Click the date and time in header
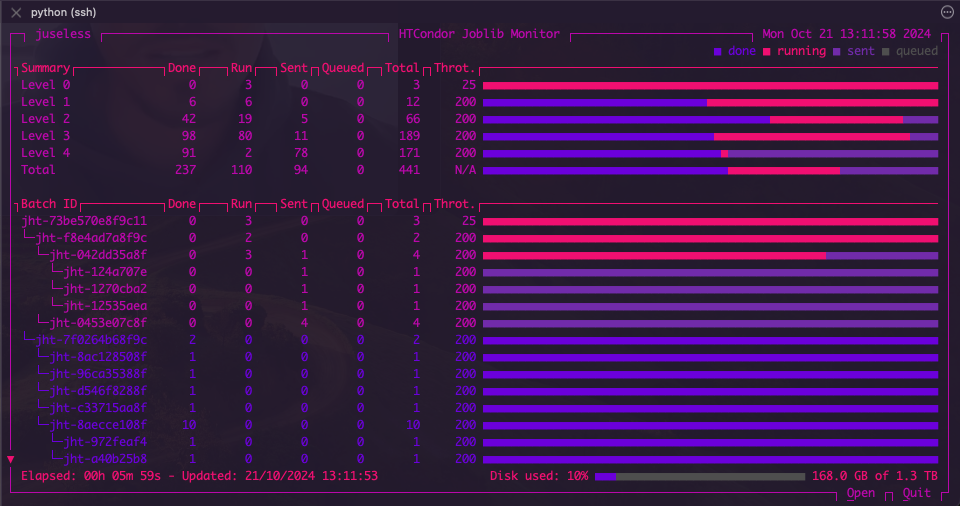 coord(846,34)
